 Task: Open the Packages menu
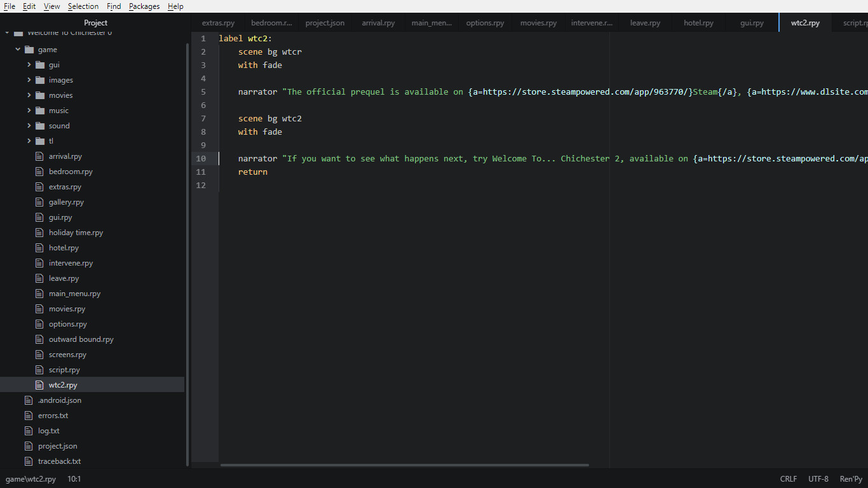pyautogui.click(x=144, y=6)
